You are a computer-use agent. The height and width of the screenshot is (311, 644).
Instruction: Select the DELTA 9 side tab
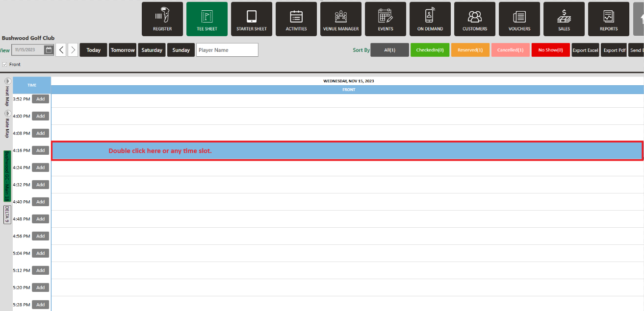(7, 215)
